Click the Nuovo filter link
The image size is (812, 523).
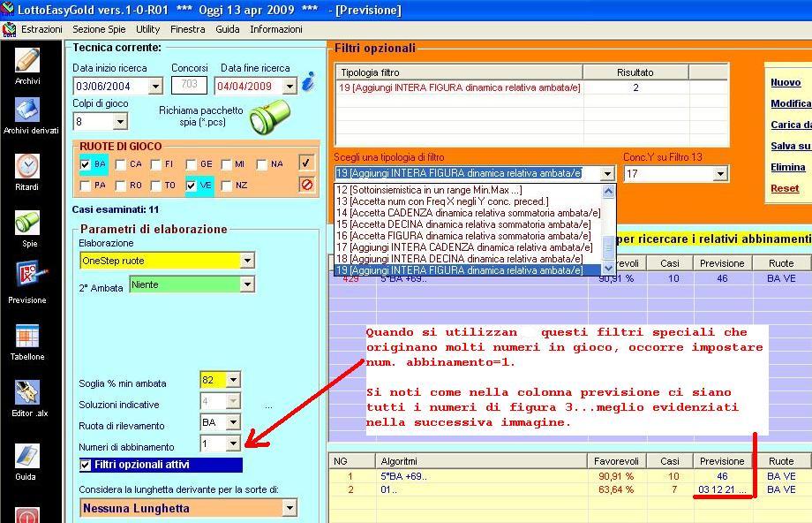point(786,82)
